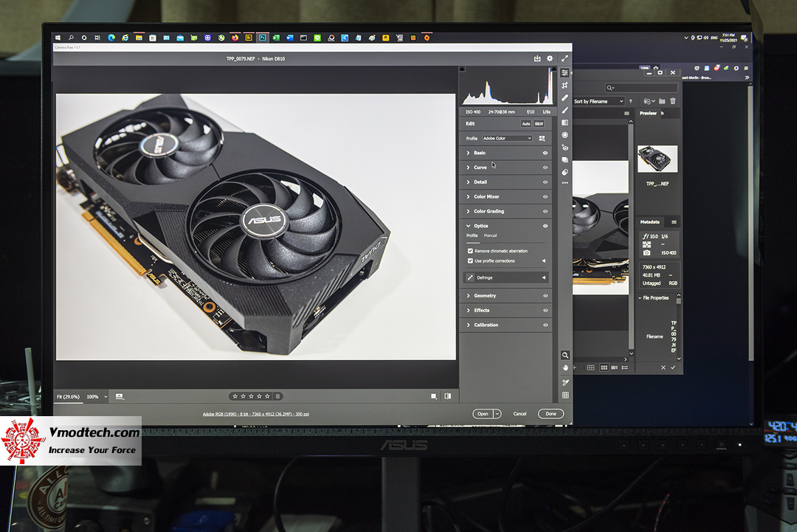This screenshot has width=797, height=532.
Task: Click the B&W button in Edit header
Action: (x=539, y=123)
